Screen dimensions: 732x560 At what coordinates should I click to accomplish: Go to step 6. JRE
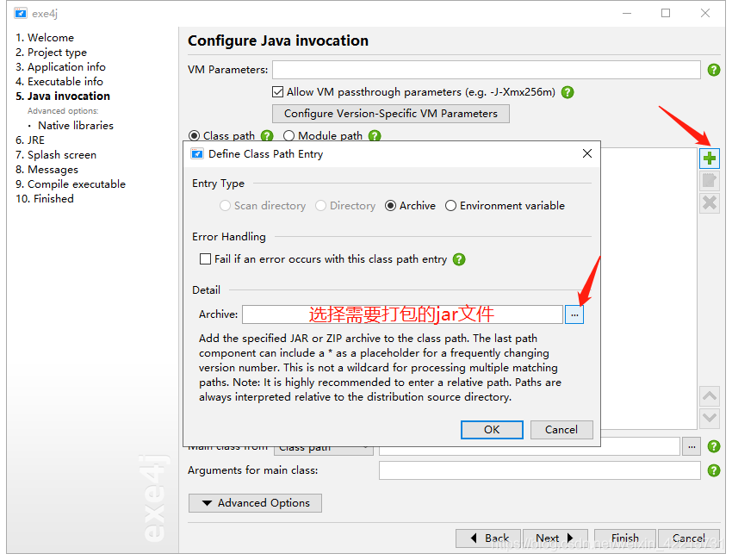coord(30,140)
